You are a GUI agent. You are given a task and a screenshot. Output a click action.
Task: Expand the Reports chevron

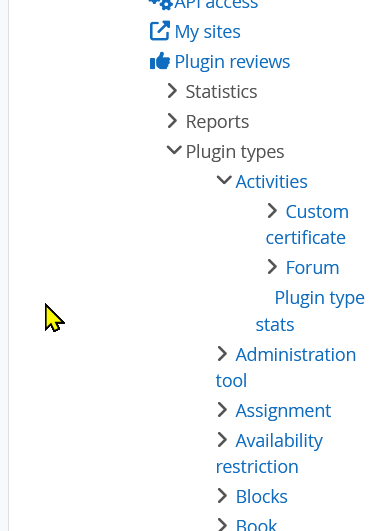coord(172,121)
